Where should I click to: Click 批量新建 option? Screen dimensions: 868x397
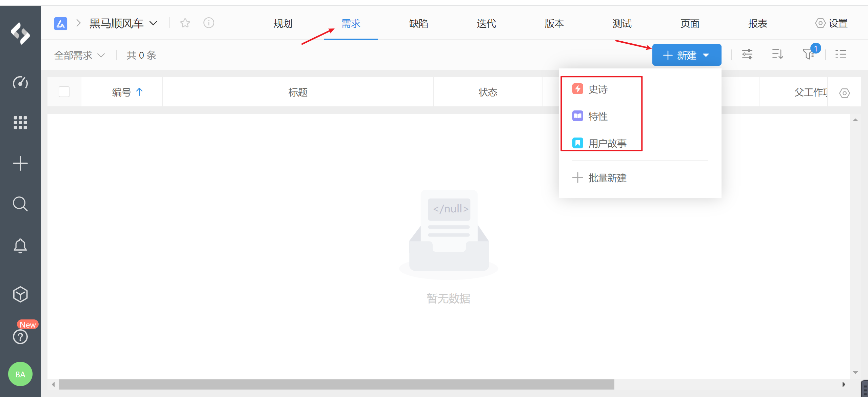click(x=607, y=178)
